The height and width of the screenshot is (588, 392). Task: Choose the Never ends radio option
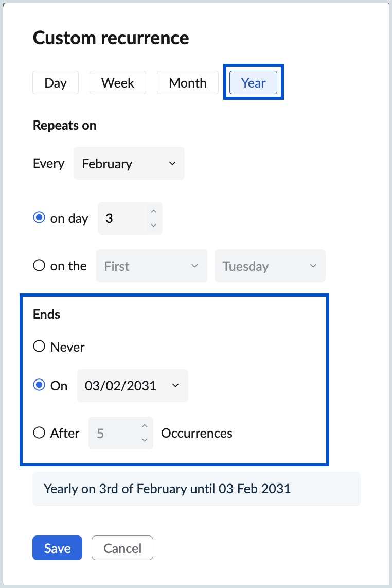point(39,347)
